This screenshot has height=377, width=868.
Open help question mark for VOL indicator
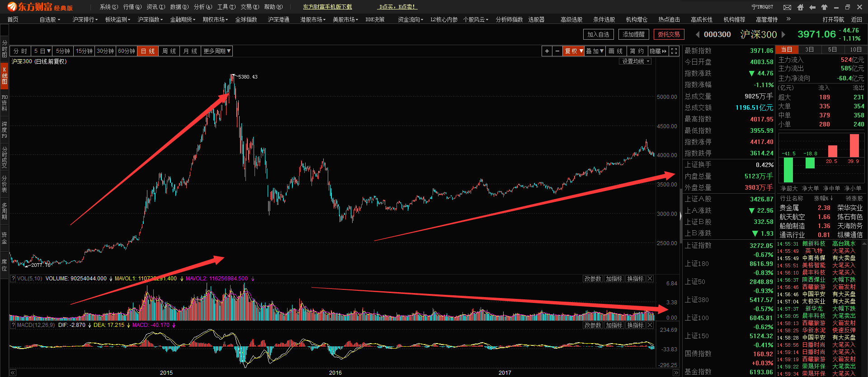coord(13,279)
